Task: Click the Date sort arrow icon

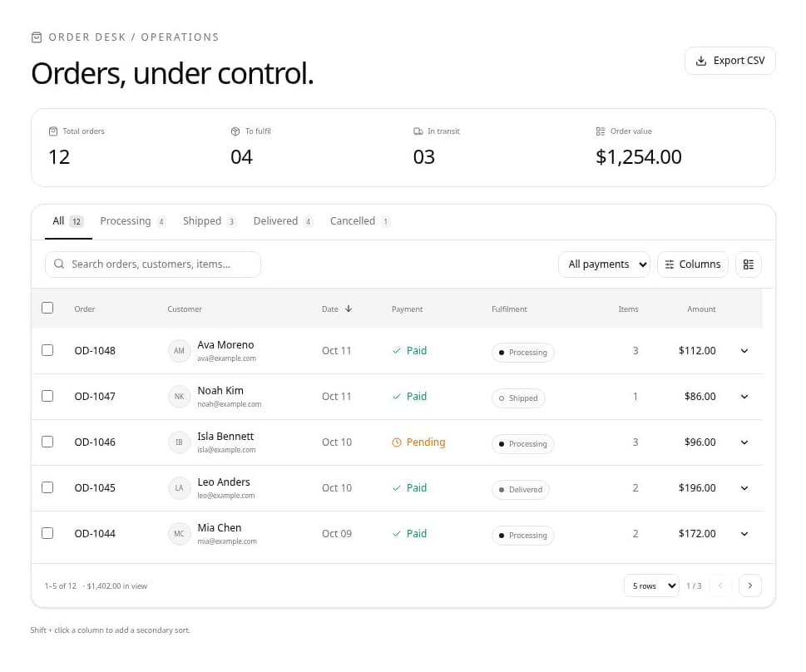Action: click(349, 309)
